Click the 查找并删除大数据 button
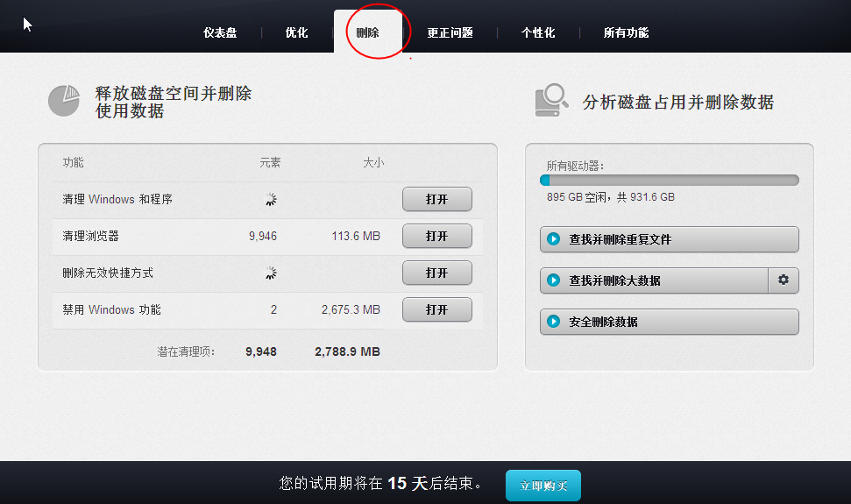 tap(654, 280)
